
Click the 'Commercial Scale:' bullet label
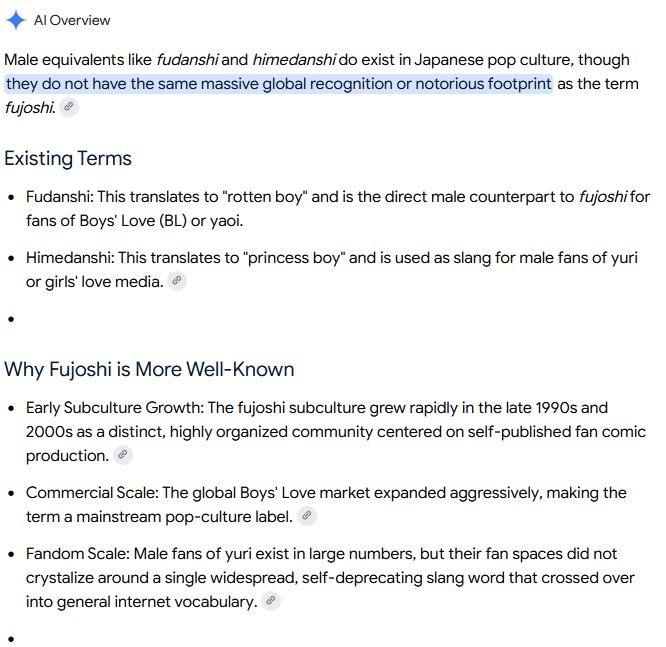click(92, 493)
